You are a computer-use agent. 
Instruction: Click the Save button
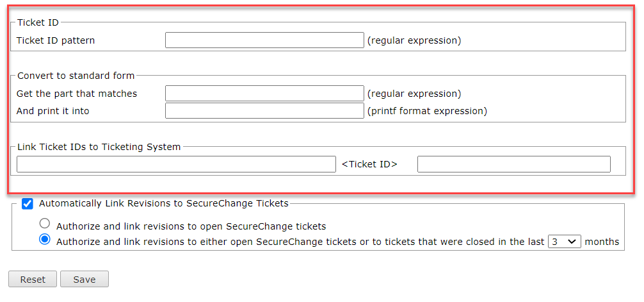(x=84, y=280)
